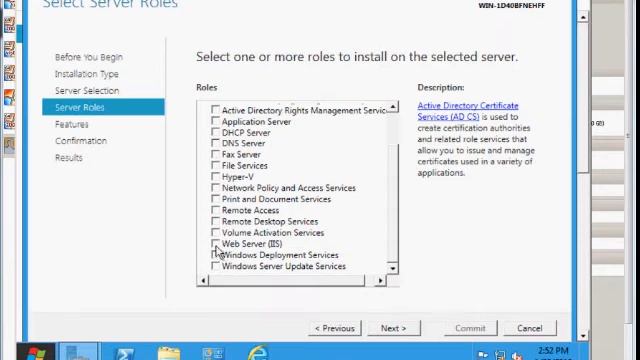Image resolution: width=640 pixels, height=360 pixels.
Task: Click the Commit button
Action: pyautogui.click(x=470, y=328)
